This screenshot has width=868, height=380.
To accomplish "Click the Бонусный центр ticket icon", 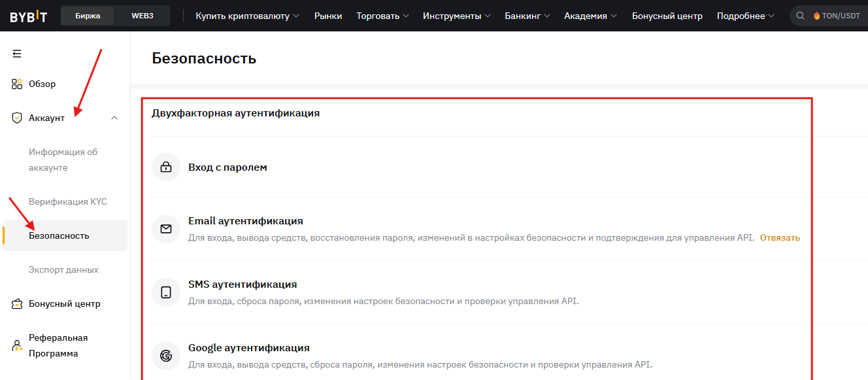I will click(17, 303).
